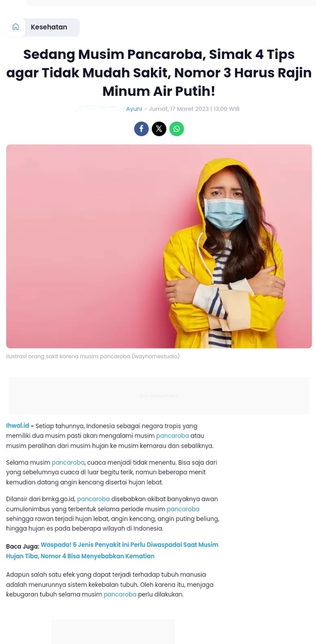This screenshot has width=316, height=644.
Task: Open pancaroba link after 'periode musim'
Action: 183,509
